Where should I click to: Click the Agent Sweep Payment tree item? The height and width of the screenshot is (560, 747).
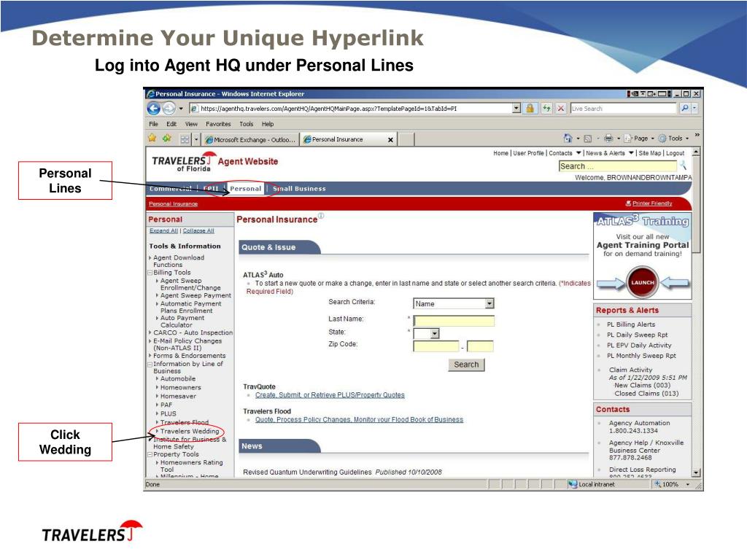[196, 295]
